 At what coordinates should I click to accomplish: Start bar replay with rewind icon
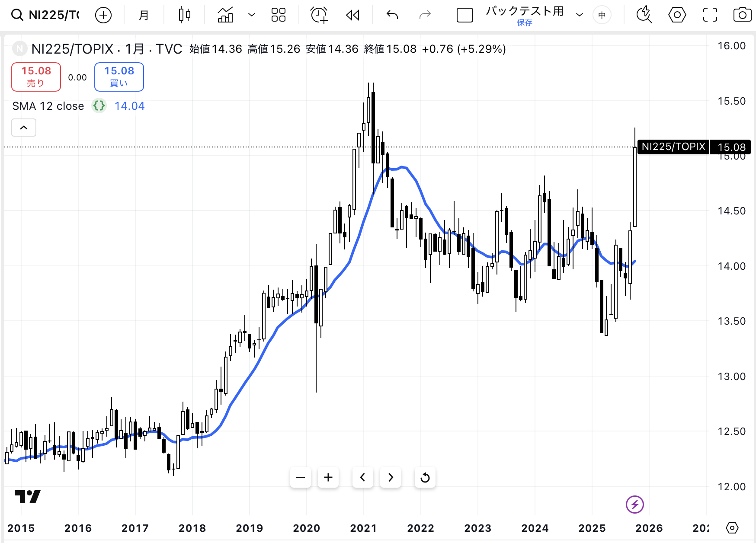(x=353, y=16)
